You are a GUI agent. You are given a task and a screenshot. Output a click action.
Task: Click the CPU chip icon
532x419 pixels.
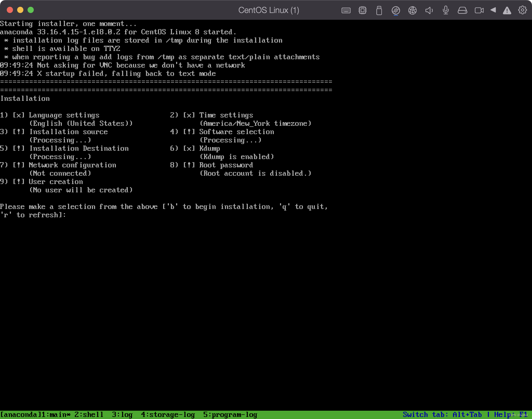click(362, 10)
